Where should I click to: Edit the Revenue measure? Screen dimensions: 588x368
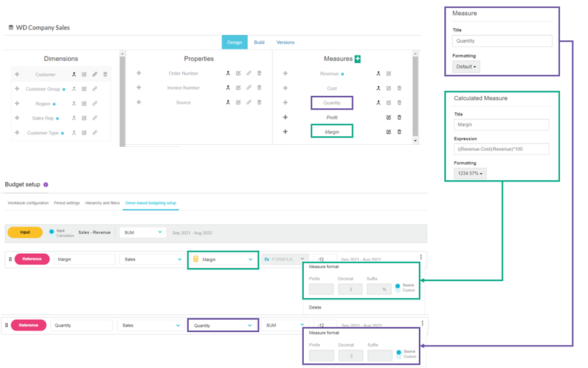389,74
